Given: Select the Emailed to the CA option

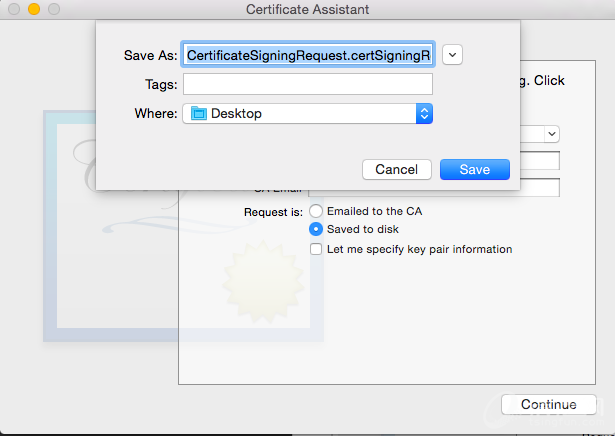Looking at the screenshot, I should pyautogui.click(x=316, y=211).
